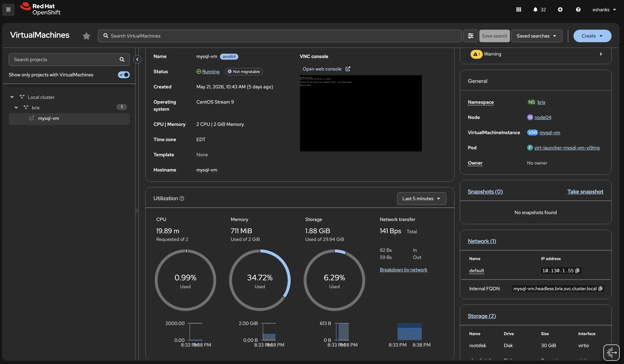The width and height of the screenshot is (624, 364).
Task: Click the amd64 architecture label
Action: point(229,56)
